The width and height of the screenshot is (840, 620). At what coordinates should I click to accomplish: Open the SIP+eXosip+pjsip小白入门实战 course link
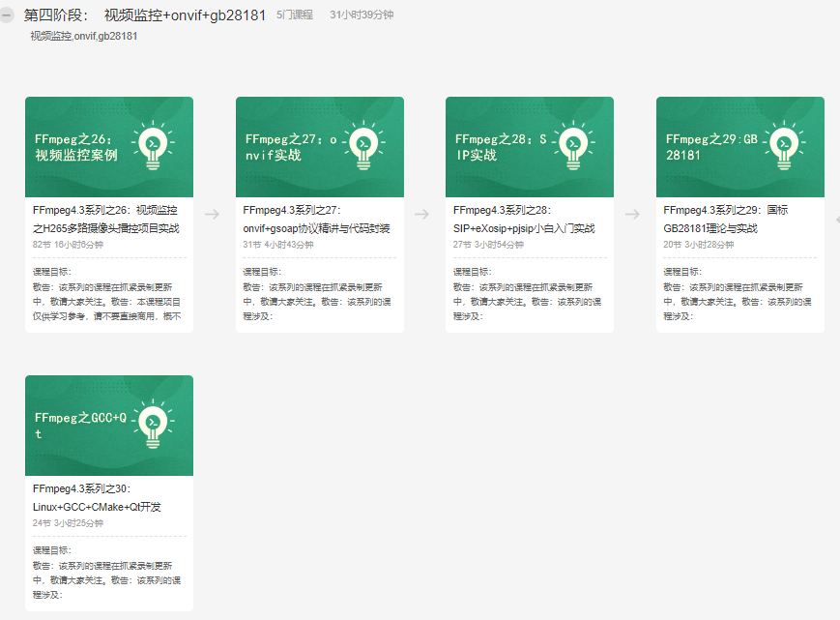click(x=527, y=227)
